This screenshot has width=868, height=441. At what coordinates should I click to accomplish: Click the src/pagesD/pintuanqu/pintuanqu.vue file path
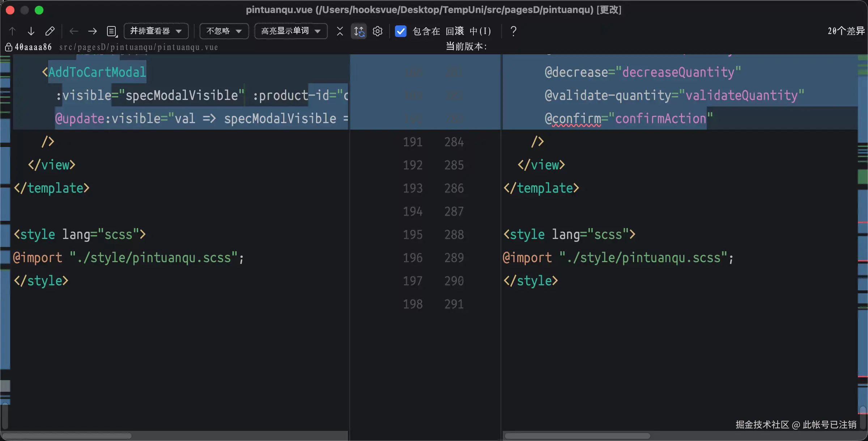point(139,47)
